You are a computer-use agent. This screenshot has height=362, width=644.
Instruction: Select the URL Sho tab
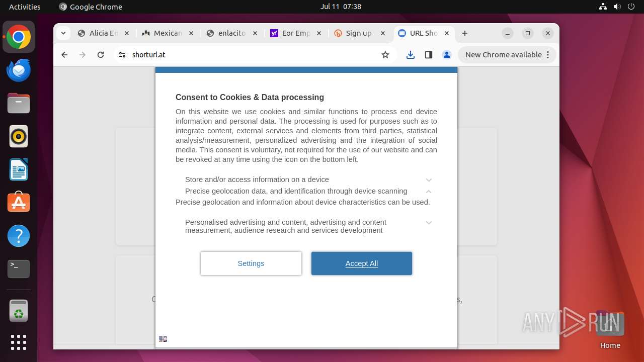click(424, 33)
